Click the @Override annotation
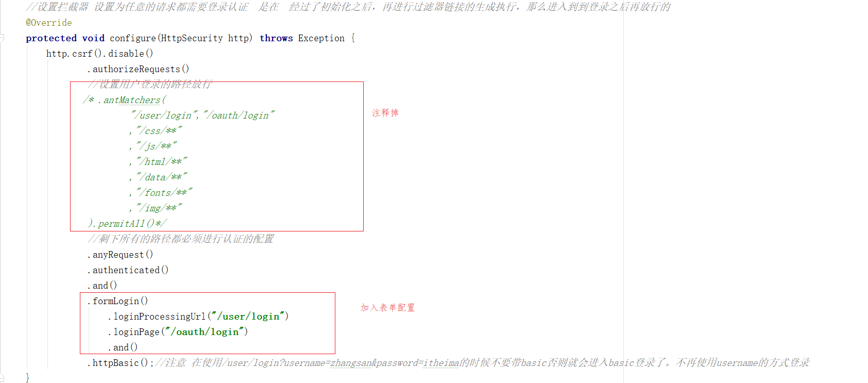This screenshot has width=868, height=383. click(49, 23)
